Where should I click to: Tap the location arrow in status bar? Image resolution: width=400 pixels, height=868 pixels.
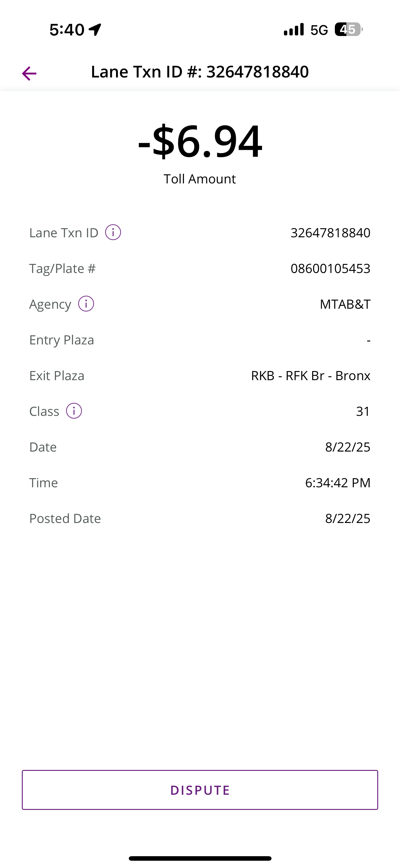coord(95,30)
